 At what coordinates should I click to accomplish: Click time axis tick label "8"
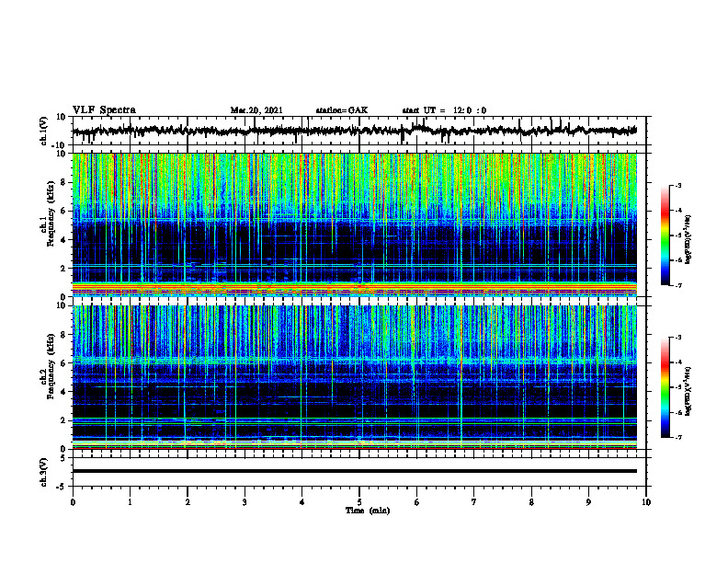click(x=531, y=502)
